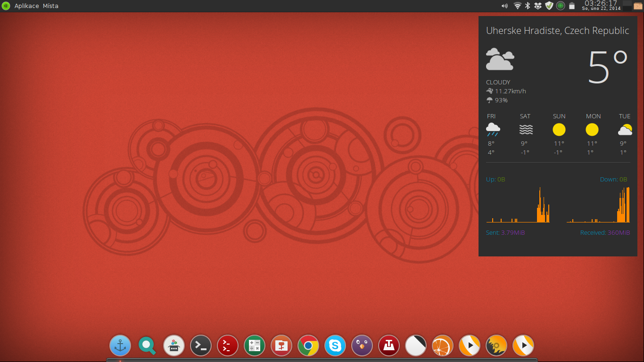
Task: Launch the red terminal icon in dock
Action: pos(228,346)
